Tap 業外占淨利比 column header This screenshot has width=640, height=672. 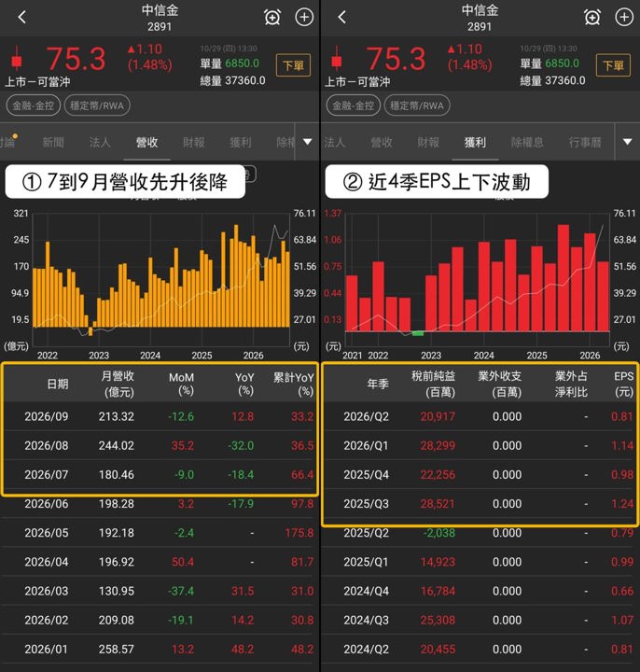click(x=571, y=384)
